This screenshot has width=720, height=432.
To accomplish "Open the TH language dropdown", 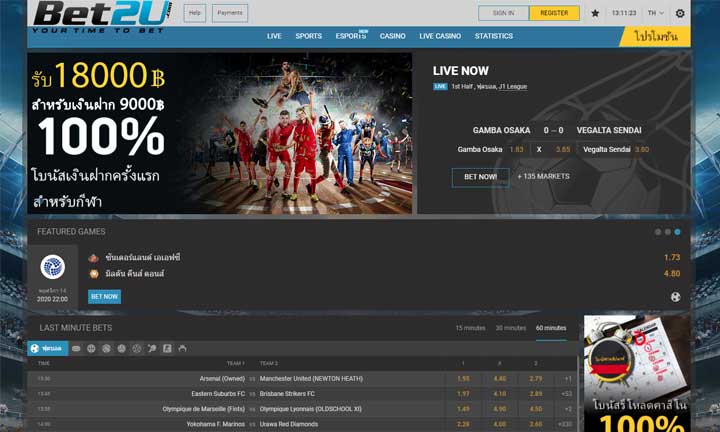I will pos(656,13).
